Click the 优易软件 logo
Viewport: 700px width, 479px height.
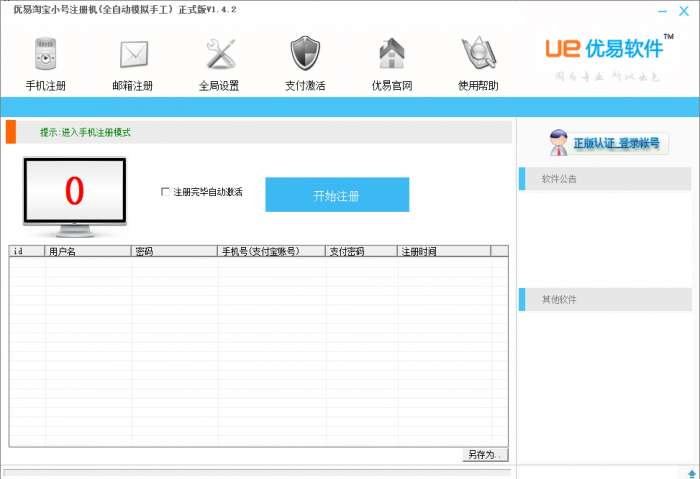[x=609, y=48]
